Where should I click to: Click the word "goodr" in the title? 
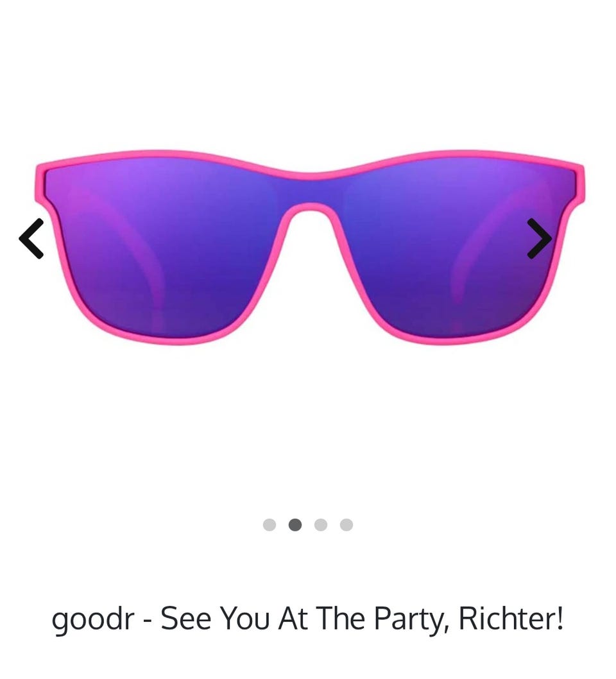[92, 620]
